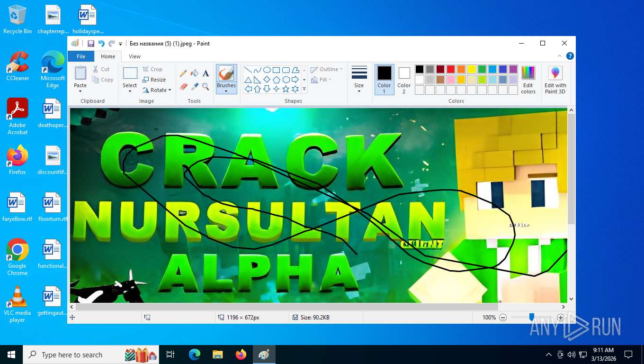Viewport: 644px width, 364px height.
Task: Select the Fill with color bucket tool
Action: click(x=194, y=73)
